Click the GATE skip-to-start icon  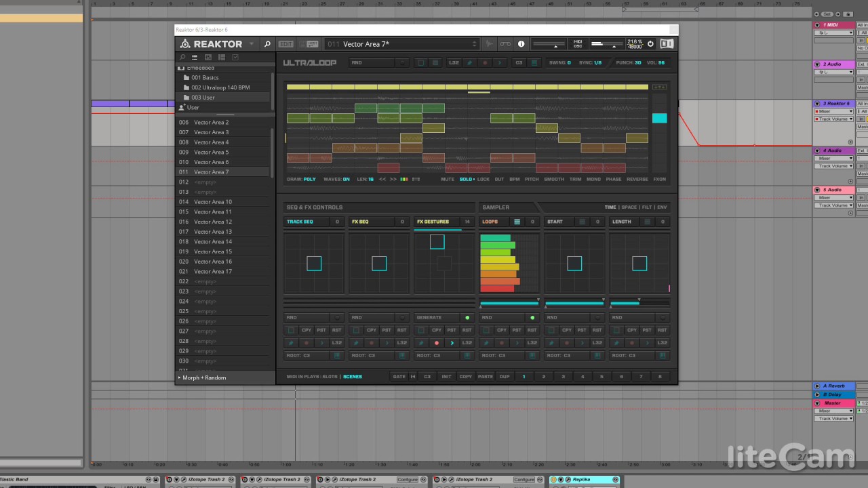pos(412,377)
